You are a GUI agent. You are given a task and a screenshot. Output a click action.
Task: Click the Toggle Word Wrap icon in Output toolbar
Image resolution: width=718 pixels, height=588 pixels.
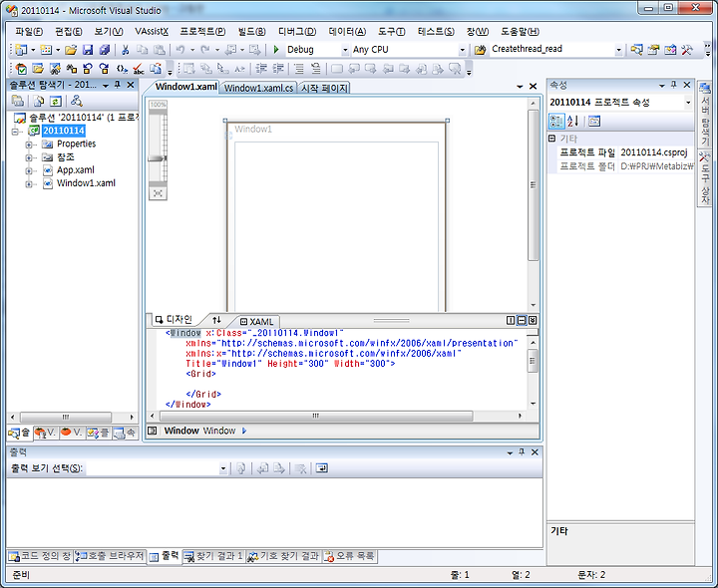pyautogui.click(x=322, y=468)
